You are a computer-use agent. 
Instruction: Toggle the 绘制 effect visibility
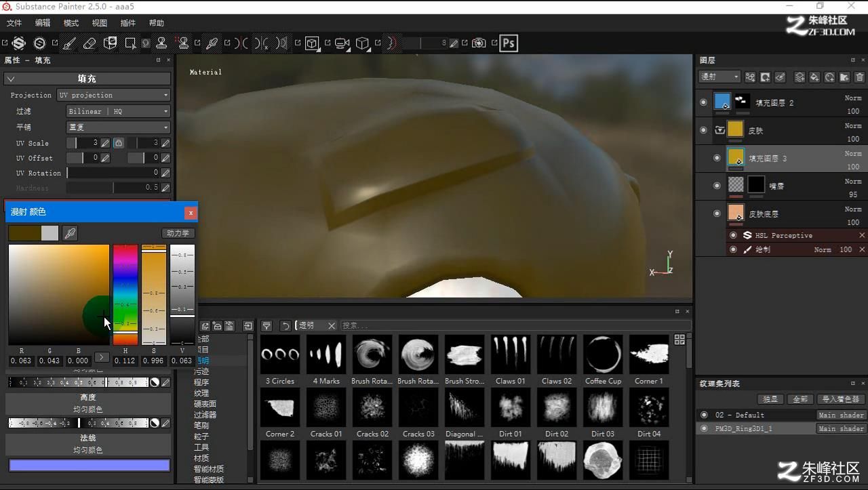tap(733, 249)
